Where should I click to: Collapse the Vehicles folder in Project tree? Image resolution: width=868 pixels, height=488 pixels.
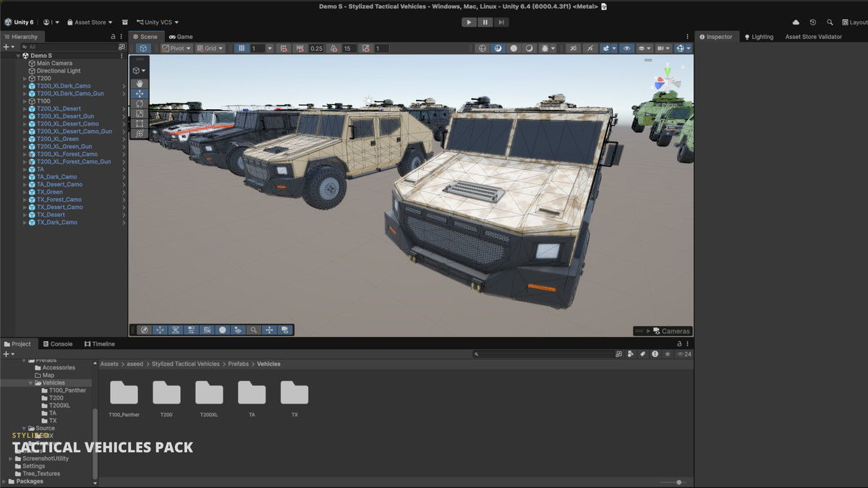(30, 383)
